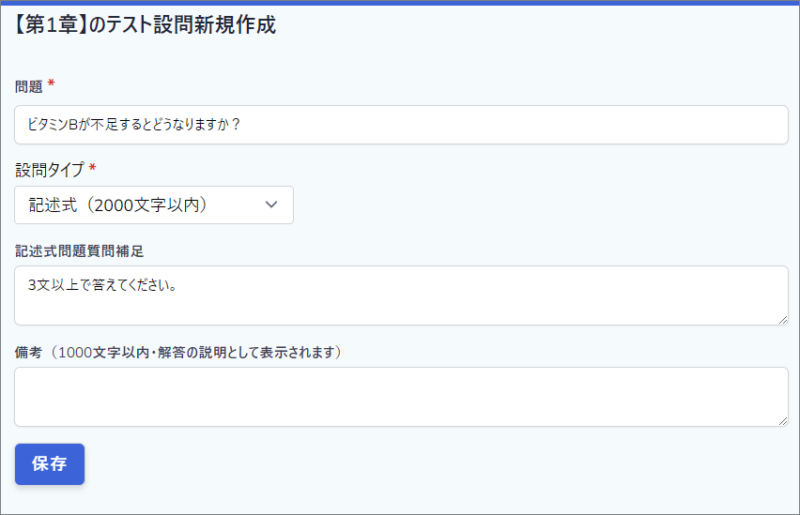
Task: Click the 備考（1000文字以内） label
Action: pyautogui.click(x=178, y=352)
